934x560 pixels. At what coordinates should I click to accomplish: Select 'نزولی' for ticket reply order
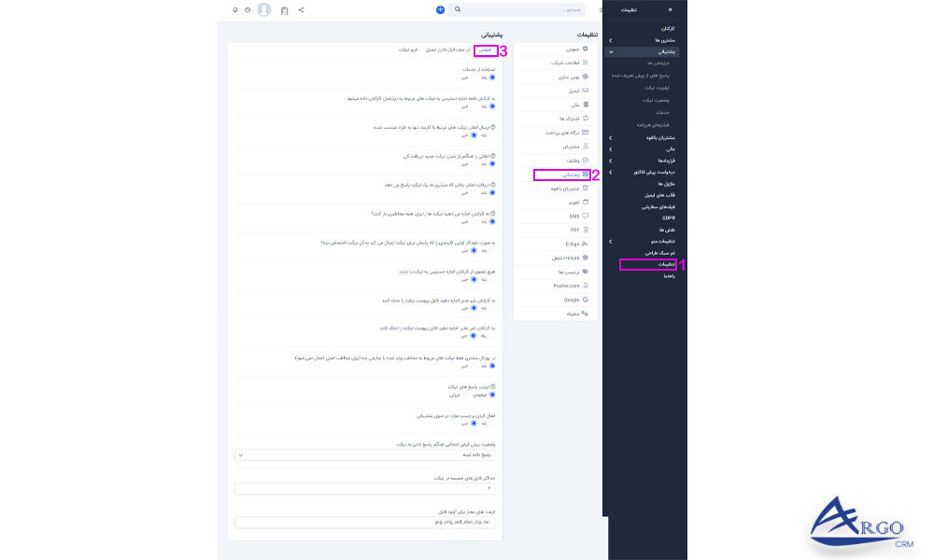tap(465, 394)
